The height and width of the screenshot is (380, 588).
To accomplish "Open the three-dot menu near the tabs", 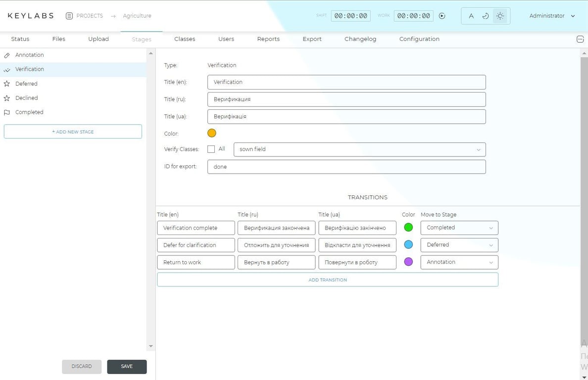I will 580,39.
